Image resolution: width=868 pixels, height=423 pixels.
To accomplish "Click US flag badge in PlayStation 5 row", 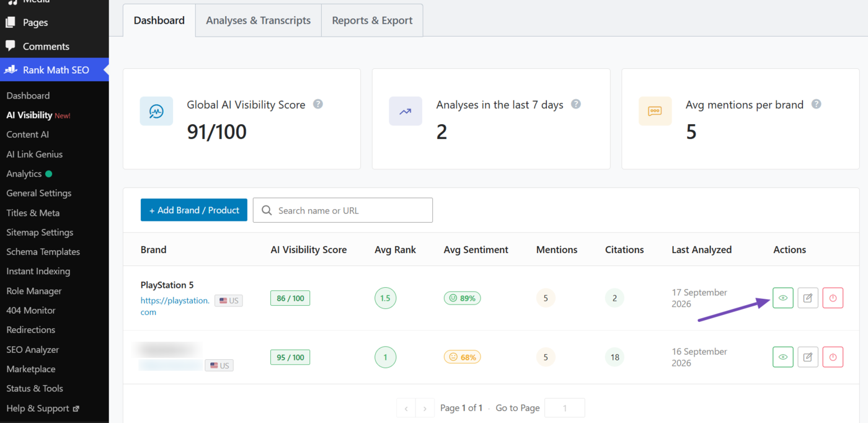I will click(x=229, y=301).
